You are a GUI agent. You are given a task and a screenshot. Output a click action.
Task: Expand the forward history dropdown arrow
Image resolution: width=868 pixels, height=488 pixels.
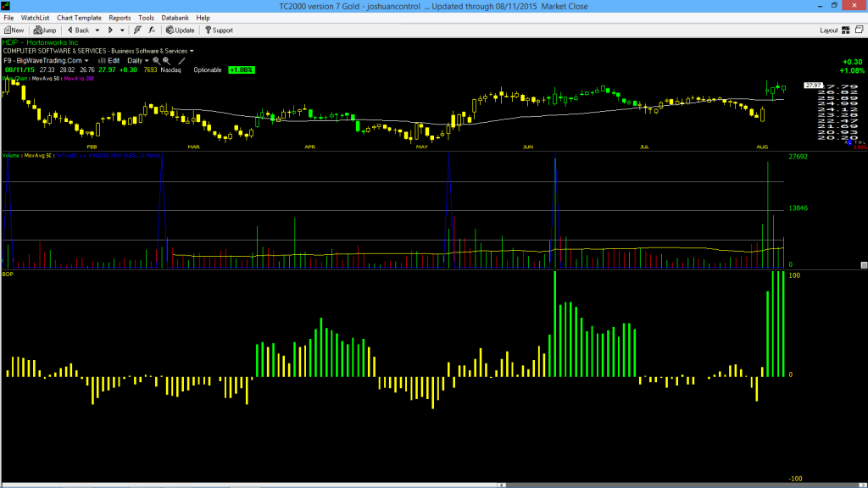(x=122, y=30)
